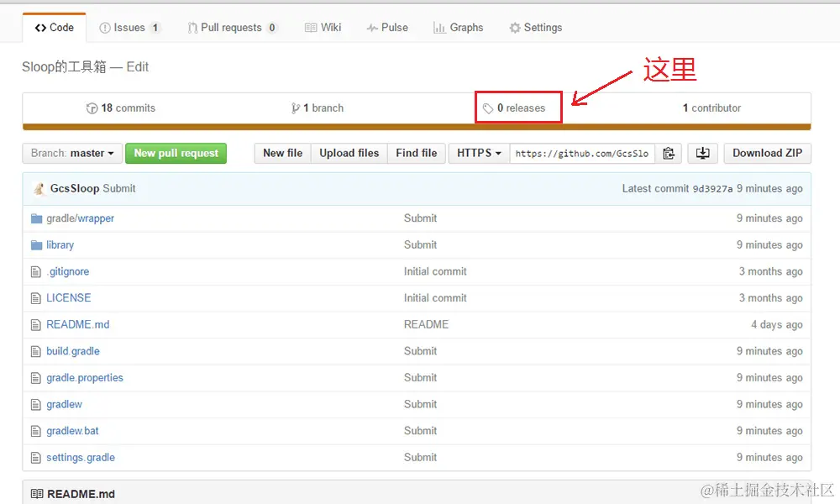Open the Initial commit message for LICENSE
The height and width of the screenshot is (504, 840).
click(x=435, y=298)
